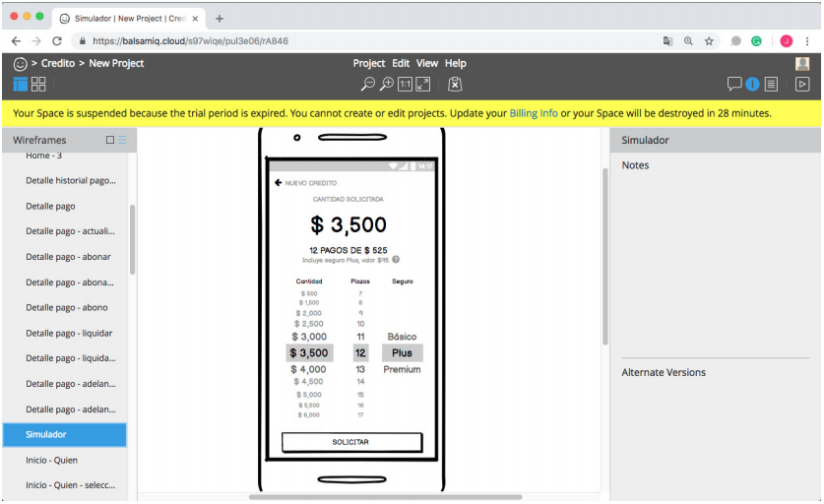
Task: Reload the browser page
Action: [x=57, y=41]
